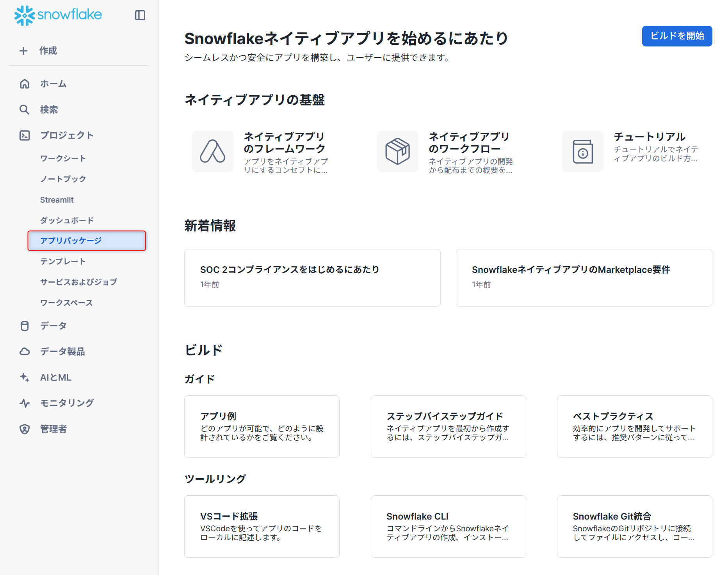Open ベストプラクティス card
This screenshot has height=575, width=728.
click(x=635, y=427)
